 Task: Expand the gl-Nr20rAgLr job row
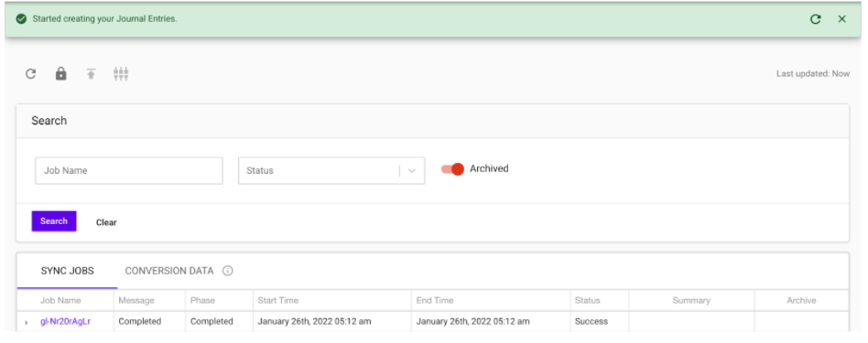coord(26,322)
